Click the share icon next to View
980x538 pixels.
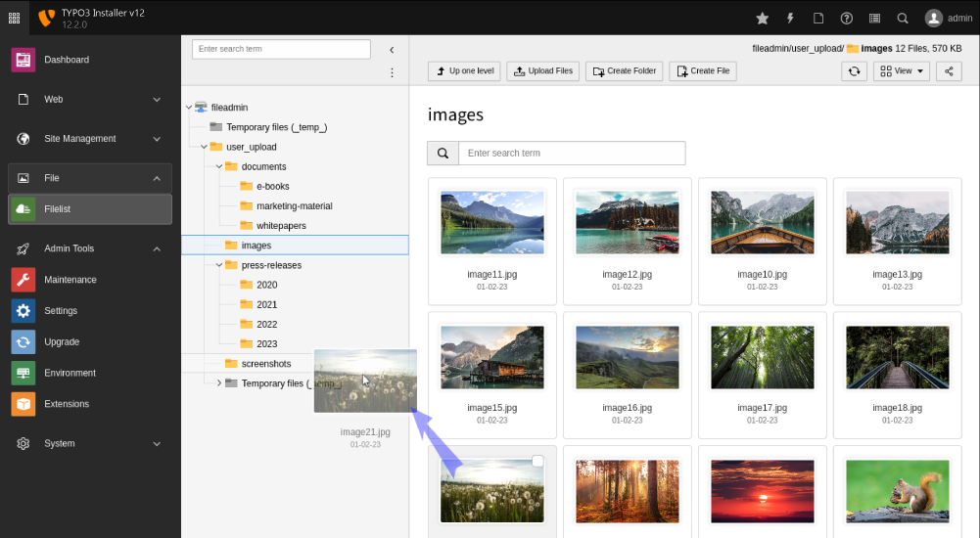(x=949, y=71)
